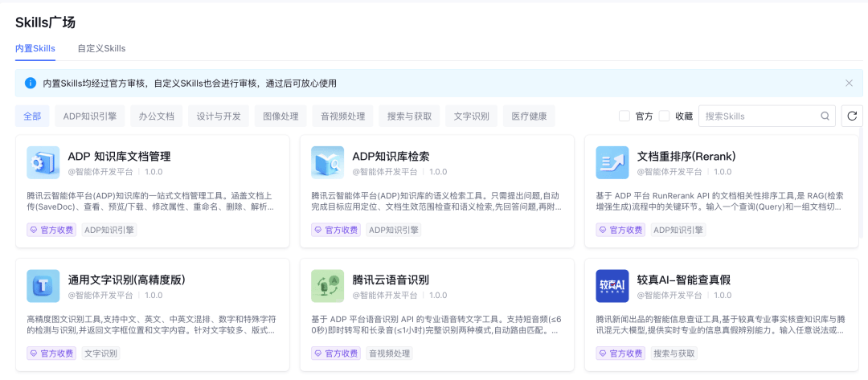The image size is (868, 380).
Task: Click the search magnifier icon in 搜索Skills
Action: point(825,116)
